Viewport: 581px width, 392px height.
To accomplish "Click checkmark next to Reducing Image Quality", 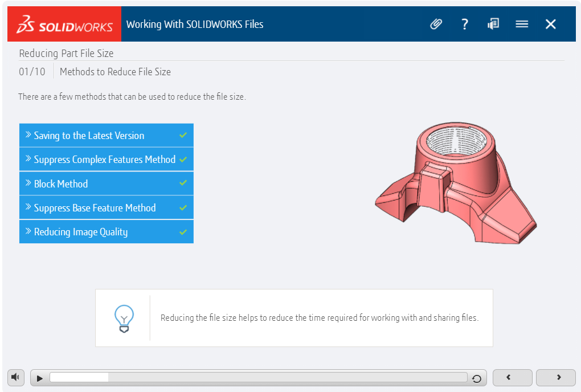I will coord(183,232).
